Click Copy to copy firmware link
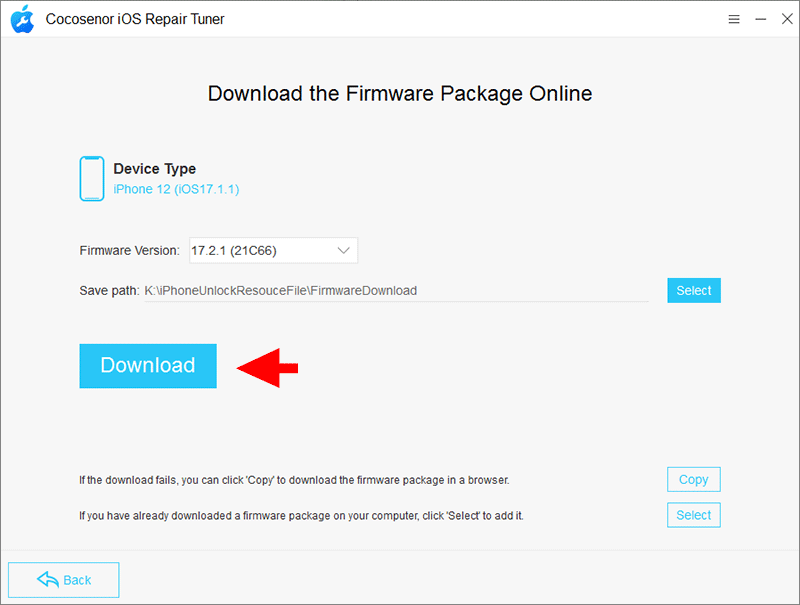 click(x=694, y=480)
